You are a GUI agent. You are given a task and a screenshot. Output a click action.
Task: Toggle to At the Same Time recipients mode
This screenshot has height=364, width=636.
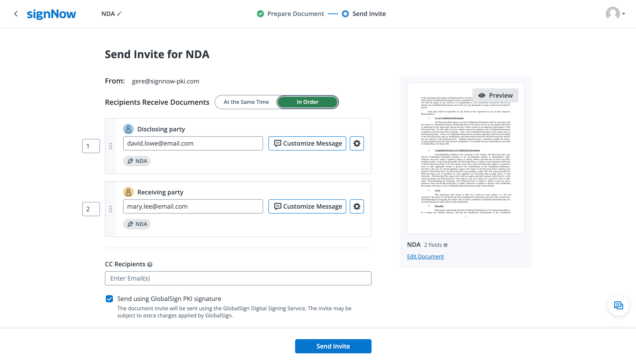tap(246, 102)
